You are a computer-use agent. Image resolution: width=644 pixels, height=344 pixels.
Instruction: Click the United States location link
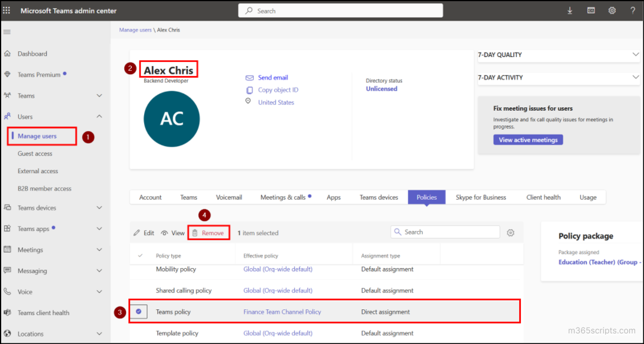point(276,102)
